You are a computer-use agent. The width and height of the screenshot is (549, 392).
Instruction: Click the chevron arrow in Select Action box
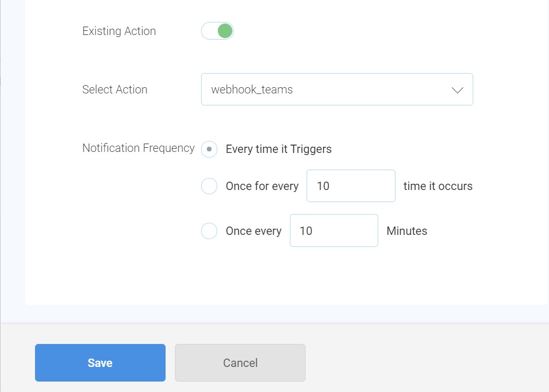tap(457, 90)
